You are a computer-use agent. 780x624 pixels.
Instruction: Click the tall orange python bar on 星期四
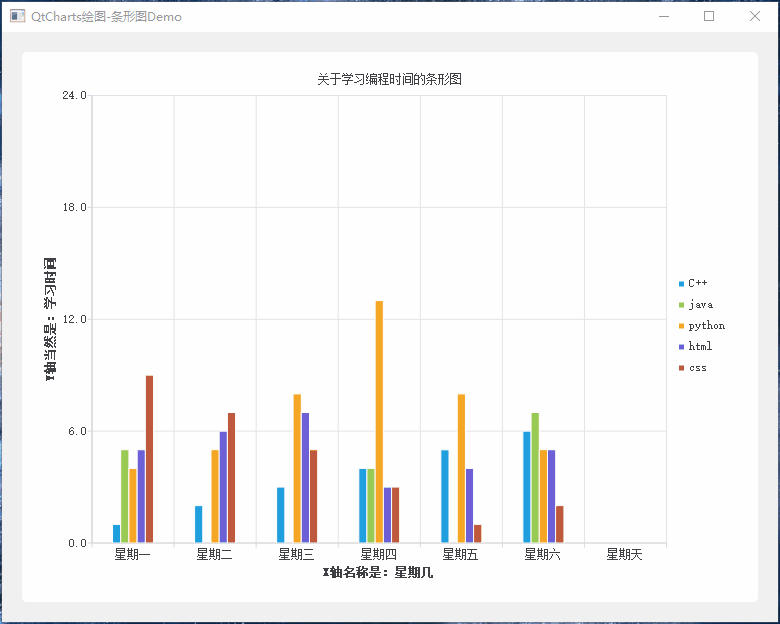pyautogui.click(x=379, y=421)
